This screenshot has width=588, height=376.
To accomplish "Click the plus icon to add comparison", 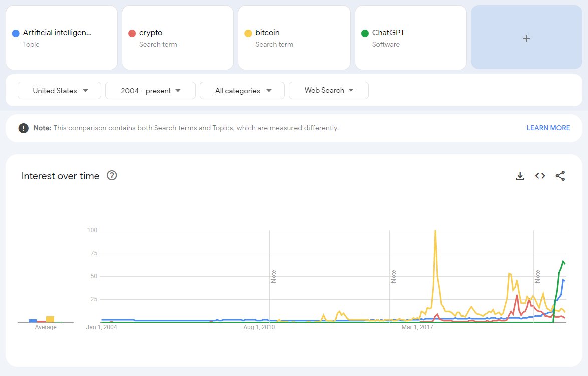I will click(526, 38).
